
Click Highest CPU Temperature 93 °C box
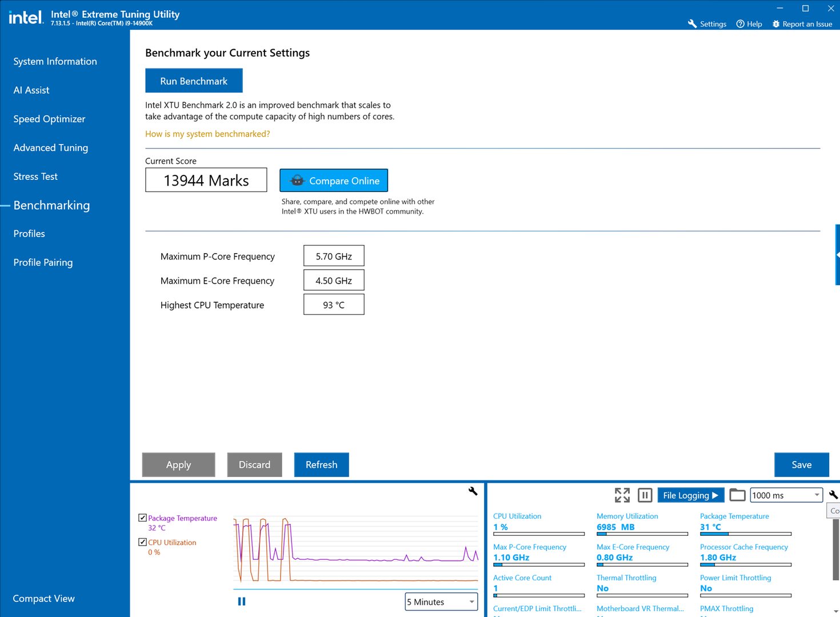[334, 305]
